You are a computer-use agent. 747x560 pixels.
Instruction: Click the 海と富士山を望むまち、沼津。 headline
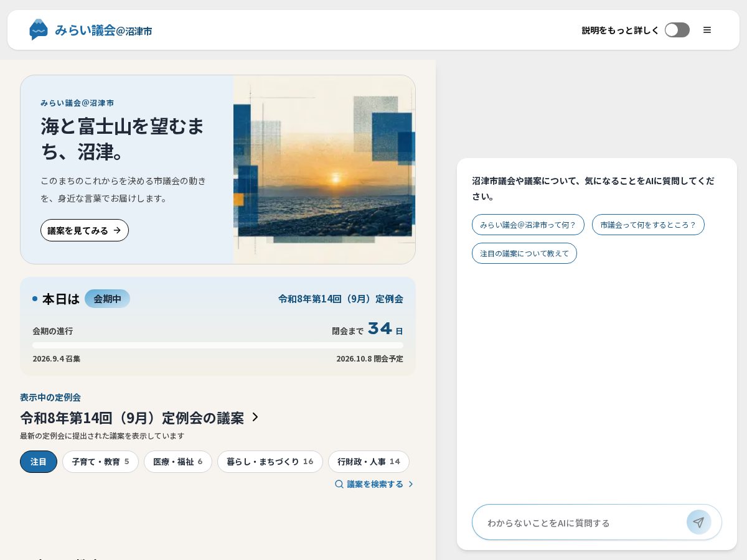[x=123, y=139]
